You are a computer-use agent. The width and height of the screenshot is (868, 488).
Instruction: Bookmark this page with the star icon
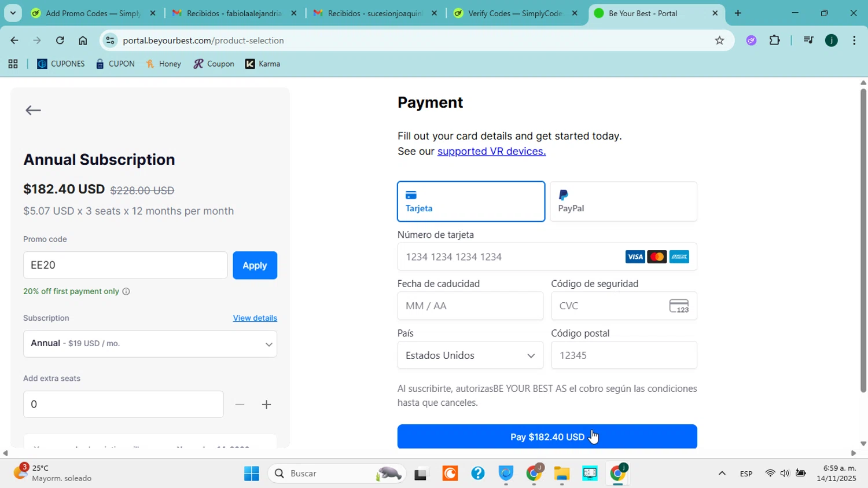click(719, 41)
